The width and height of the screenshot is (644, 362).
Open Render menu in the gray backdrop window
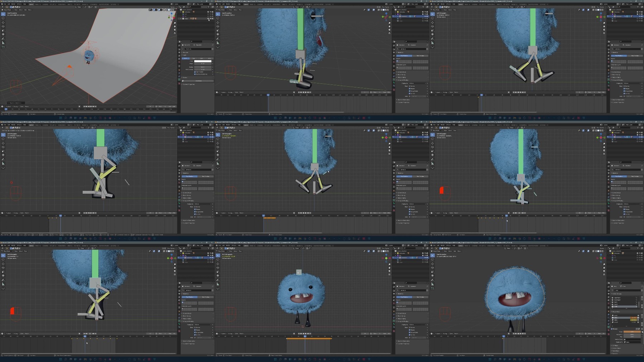pos(13,4)
